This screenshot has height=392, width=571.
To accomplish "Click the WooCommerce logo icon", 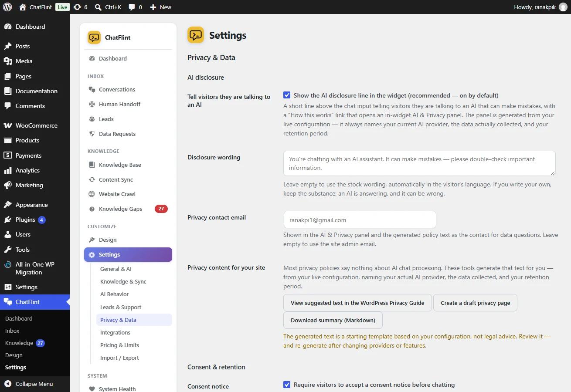I will click(x=8, y=125).
